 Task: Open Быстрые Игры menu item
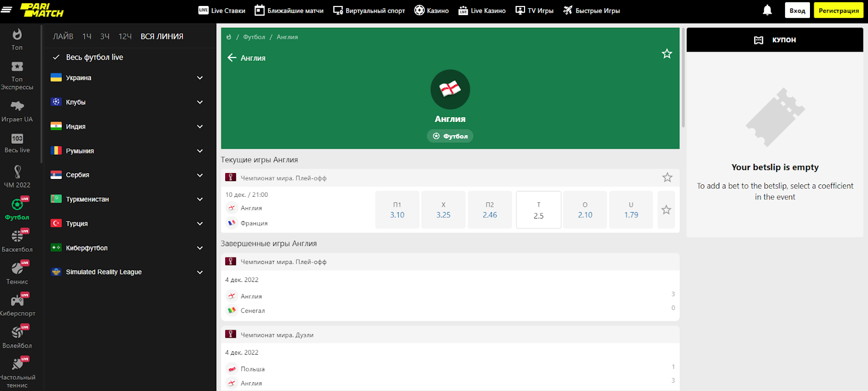(x=591, y=10)
